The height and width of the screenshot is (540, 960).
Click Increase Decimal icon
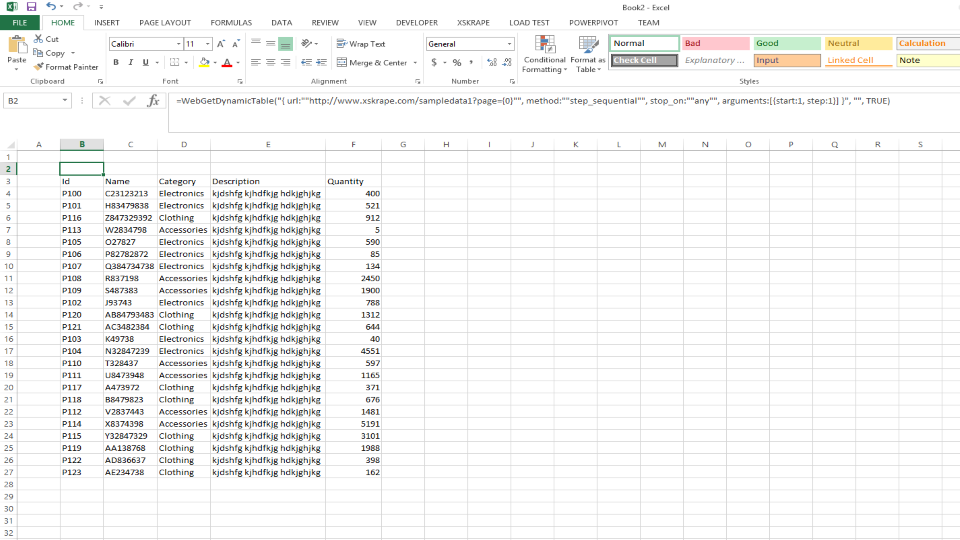tap(492, 62)
